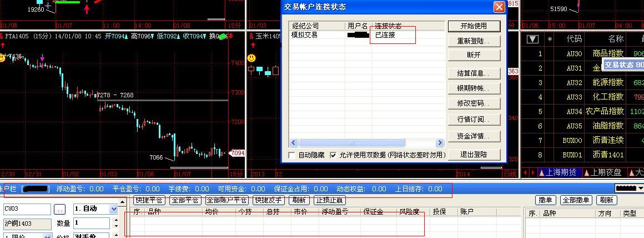This screenshot has width=644, height=238.
Task: Open the 限价 order type dropdown
Action: click(x=48, y=236)
